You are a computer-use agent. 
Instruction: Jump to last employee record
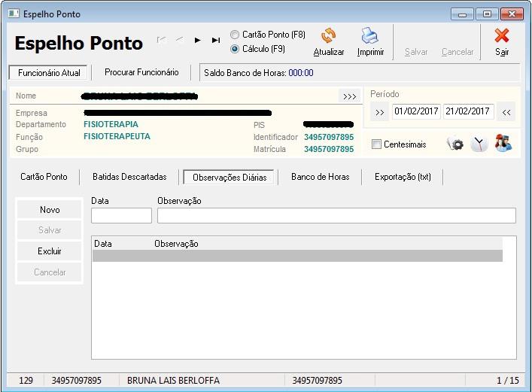(216, 41)
